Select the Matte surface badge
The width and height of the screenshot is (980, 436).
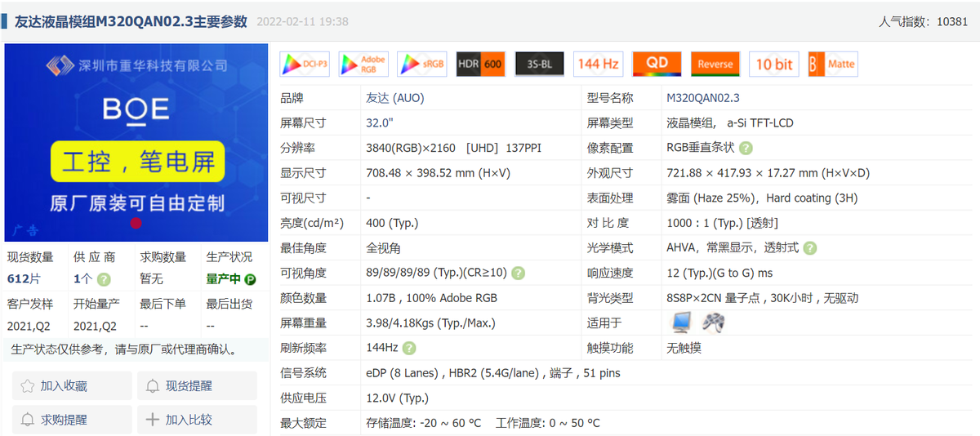[x=833, y=65]
